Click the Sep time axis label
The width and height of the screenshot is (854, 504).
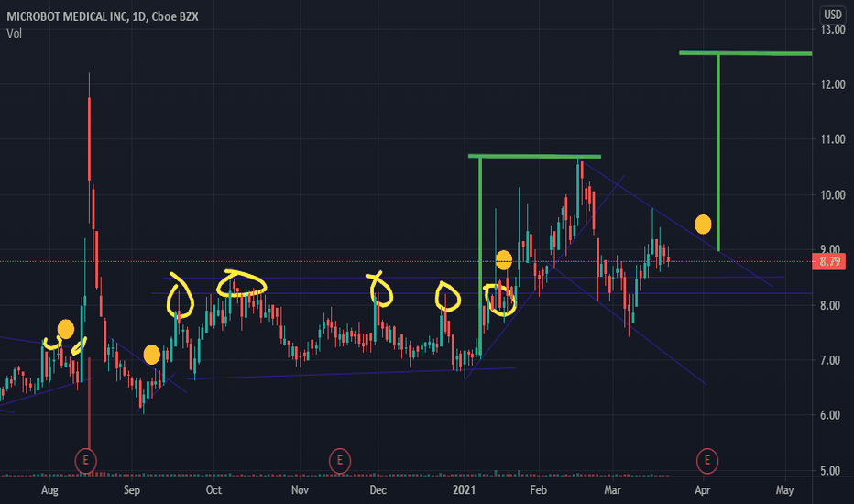[x=132, y=490]
